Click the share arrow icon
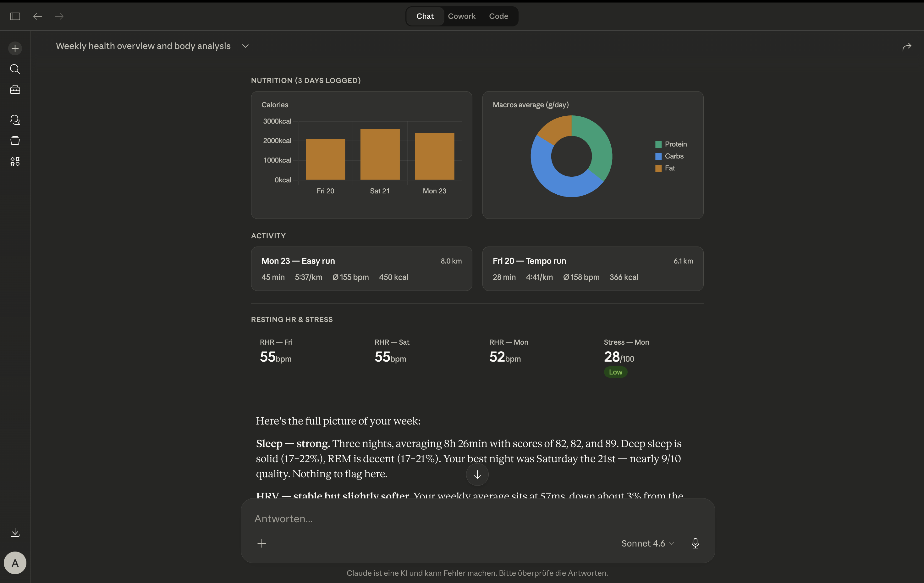The width and height of the screenshot is (924, 583). click(x=906, y=47)
